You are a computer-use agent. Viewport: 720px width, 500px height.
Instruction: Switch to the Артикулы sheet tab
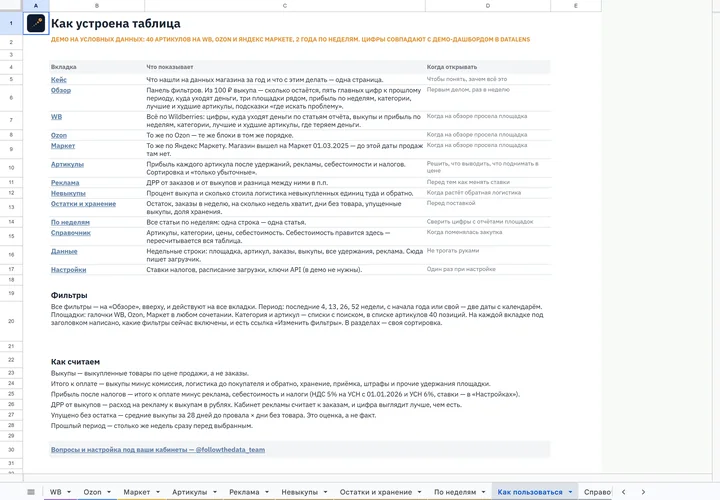click(190, 492)
